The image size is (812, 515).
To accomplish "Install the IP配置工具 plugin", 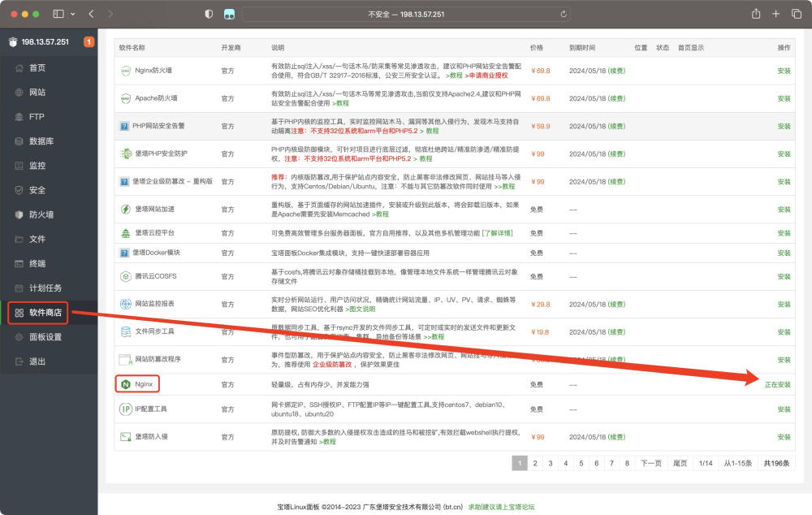I will click(x=784, y=409).
